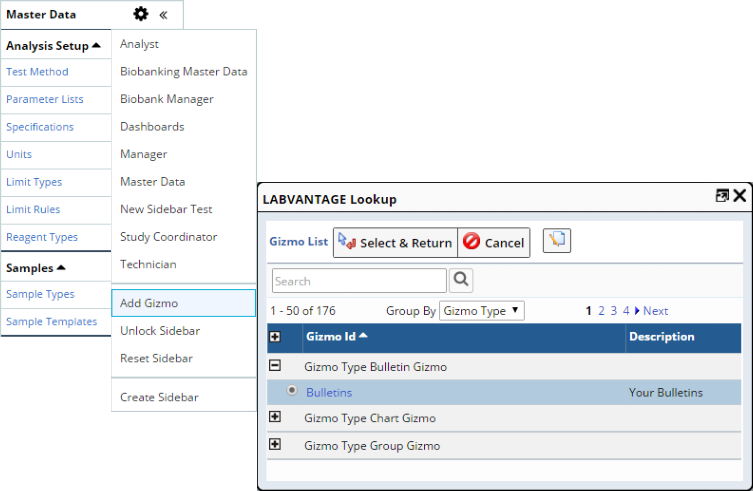Choose Analyst from the sidebar menu
Screen dimensions: 753x491
click(x=139, y=44)
